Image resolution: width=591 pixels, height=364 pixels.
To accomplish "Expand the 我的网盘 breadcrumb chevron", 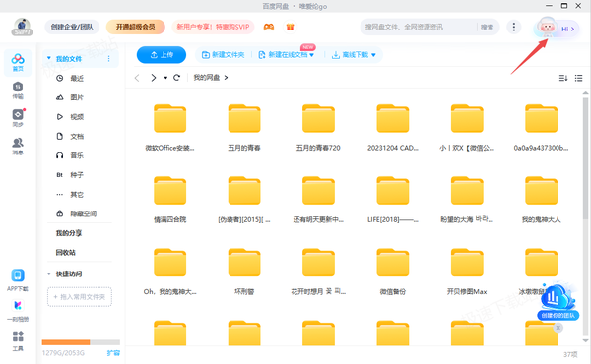I will tap(227, 78).
